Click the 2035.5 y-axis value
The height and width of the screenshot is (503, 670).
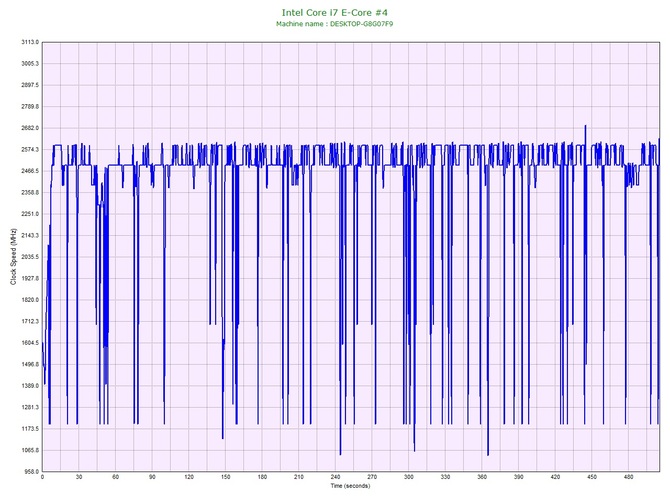tap(30, 257)
